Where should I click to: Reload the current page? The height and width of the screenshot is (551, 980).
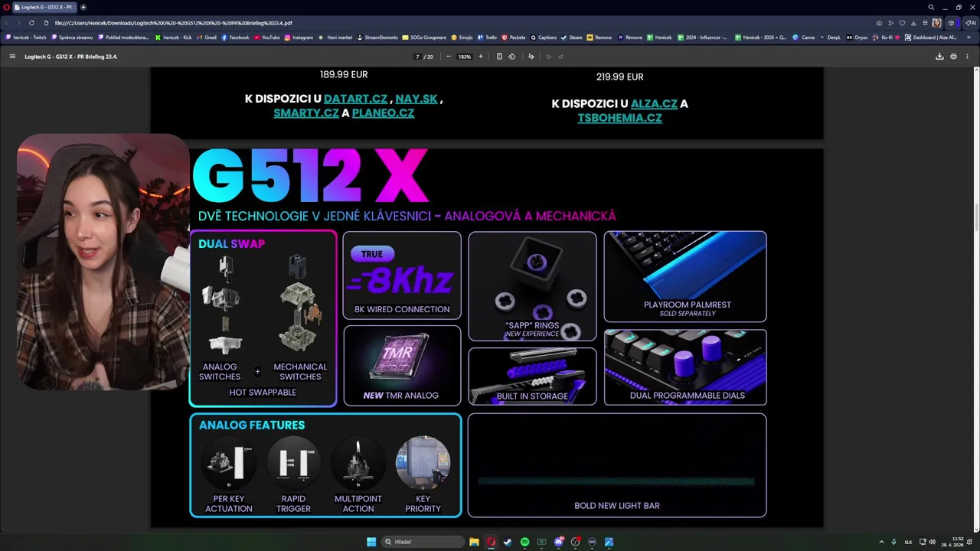[31, 23]
